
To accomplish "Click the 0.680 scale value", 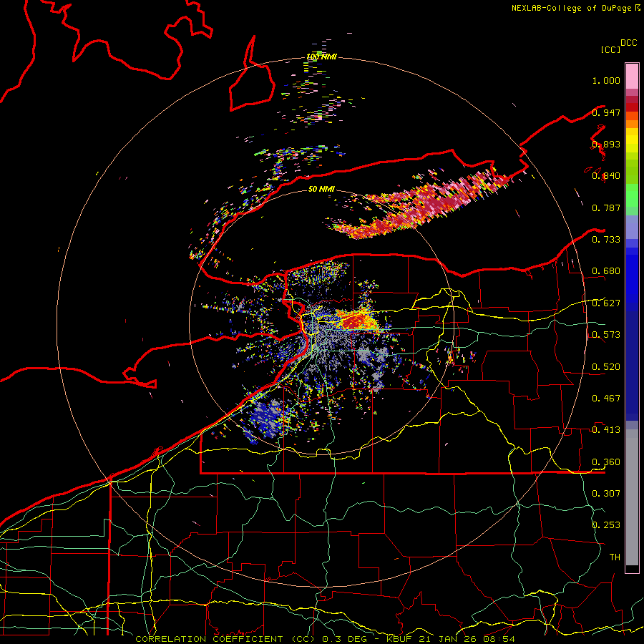I will (606, 271).
